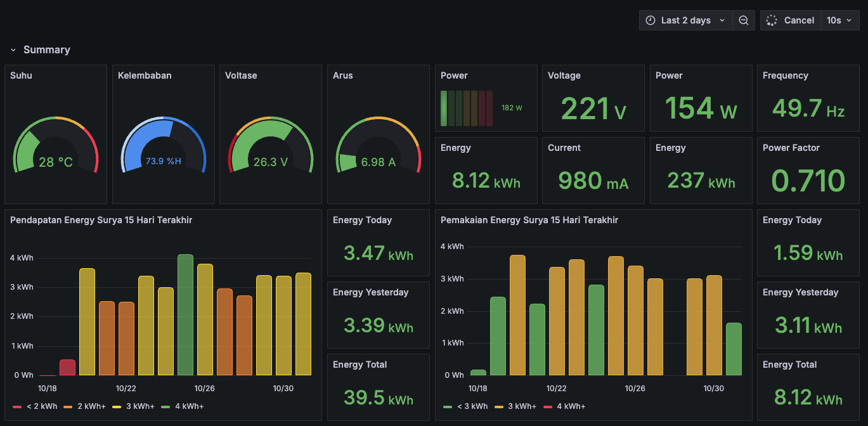
Task: Click the clock icon in time picker
Action: [x=650, y=20]
